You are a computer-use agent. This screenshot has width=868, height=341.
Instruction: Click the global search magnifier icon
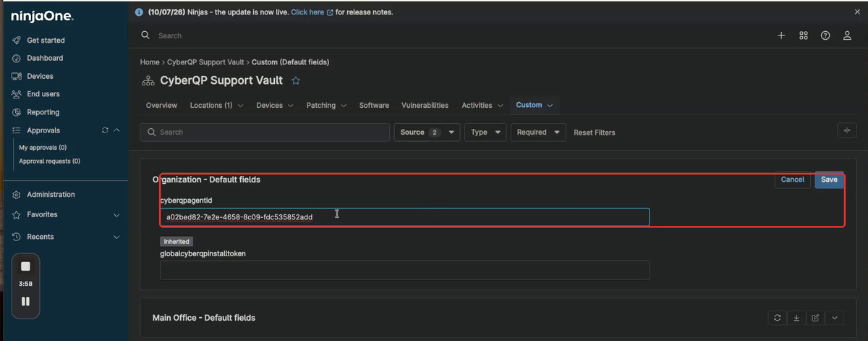(145, 35)
